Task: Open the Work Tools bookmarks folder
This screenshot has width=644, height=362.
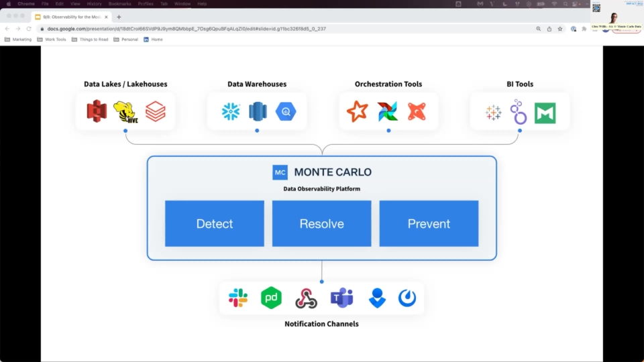Action: point(52,40)
